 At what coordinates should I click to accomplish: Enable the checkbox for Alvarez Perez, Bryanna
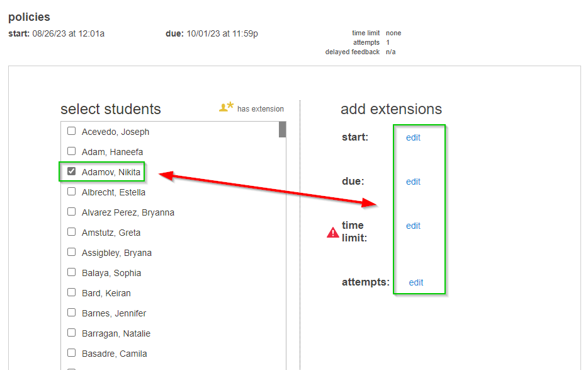pyautogui.click(x=71, y=212)
